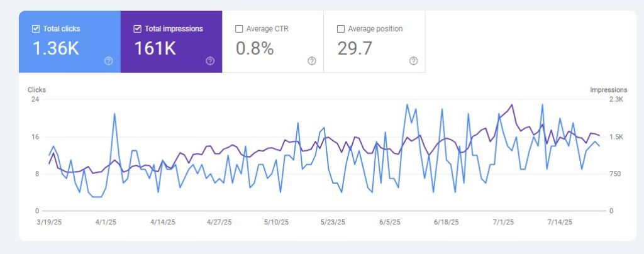Click the Clicks axis label

pos(36,90)
